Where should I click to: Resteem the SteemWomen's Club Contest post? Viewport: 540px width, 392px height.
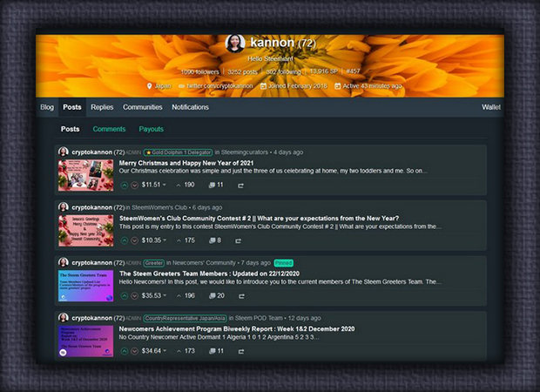coord(238,240)
